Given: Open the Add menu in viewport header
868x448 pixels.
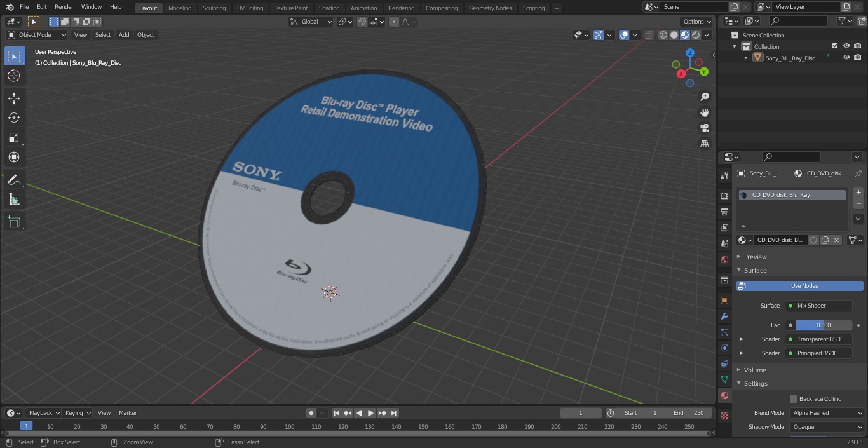Looking at the screenshot, I should 124,35.
